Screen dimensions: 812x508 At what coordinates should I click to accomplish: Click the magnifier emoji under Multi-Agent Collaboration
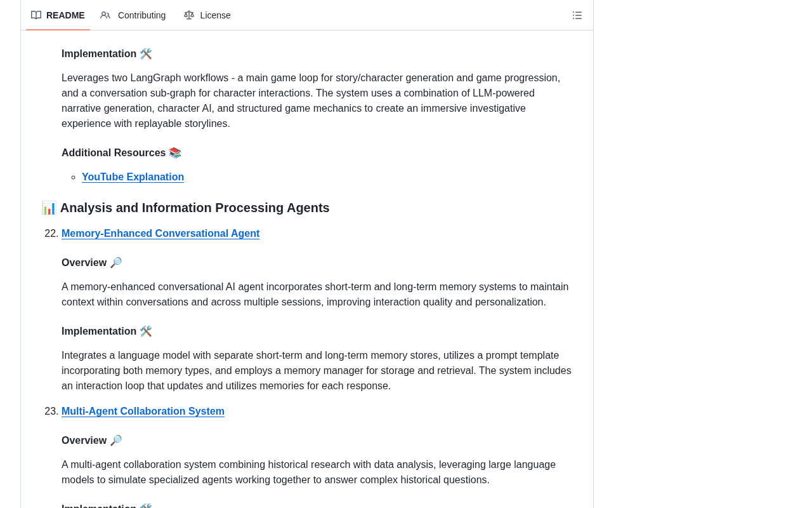pos(116,441)
